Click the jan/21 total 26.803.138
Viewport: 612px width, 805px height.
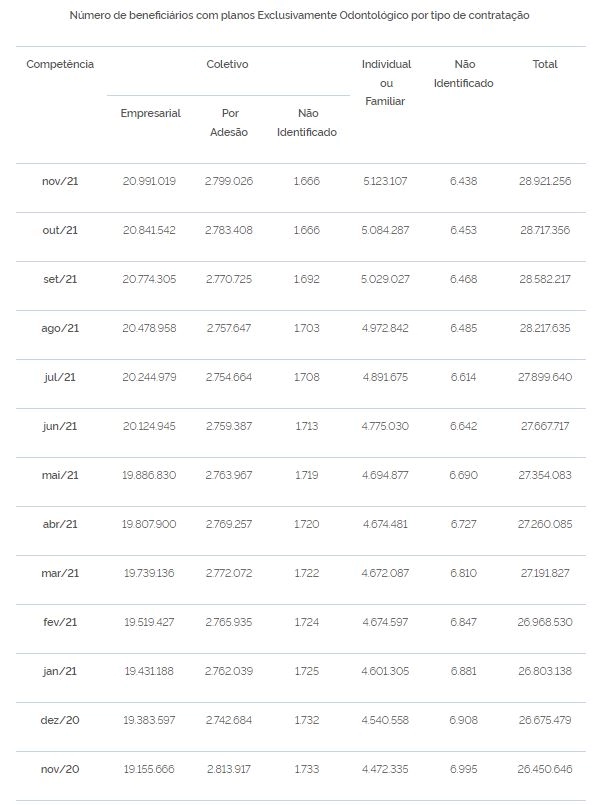[x=545, y=672]
